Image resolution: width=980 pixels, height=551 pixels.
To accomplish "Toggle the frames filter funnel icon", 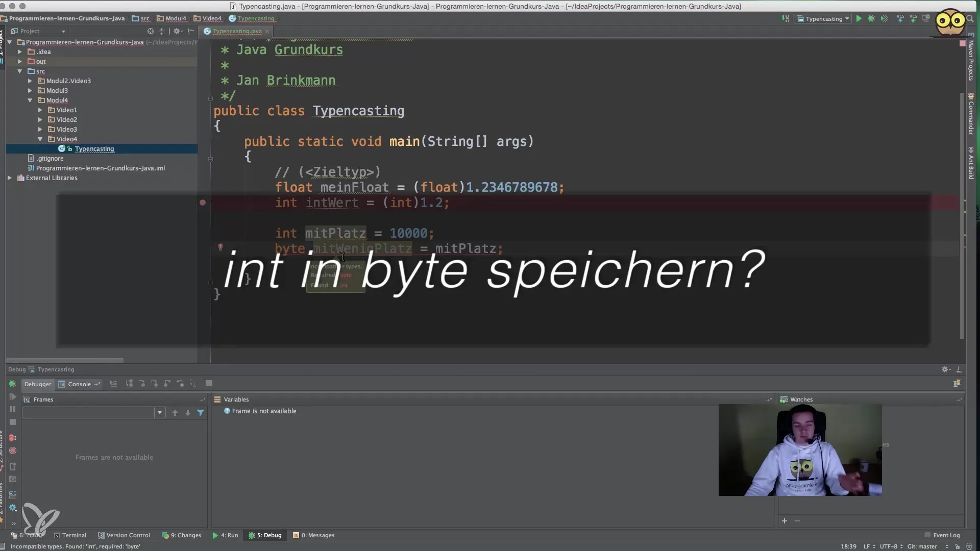I will (x=201, y=413).
